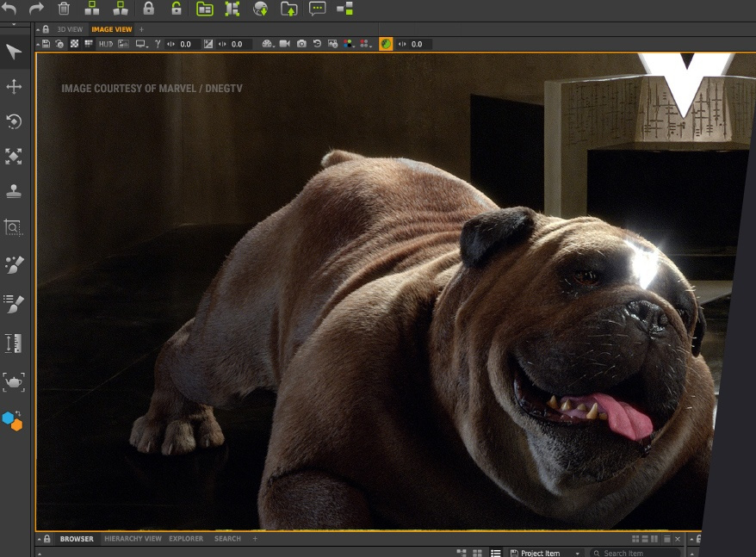
Task: Click the teapot render region tool
Action: click(14, 381)
